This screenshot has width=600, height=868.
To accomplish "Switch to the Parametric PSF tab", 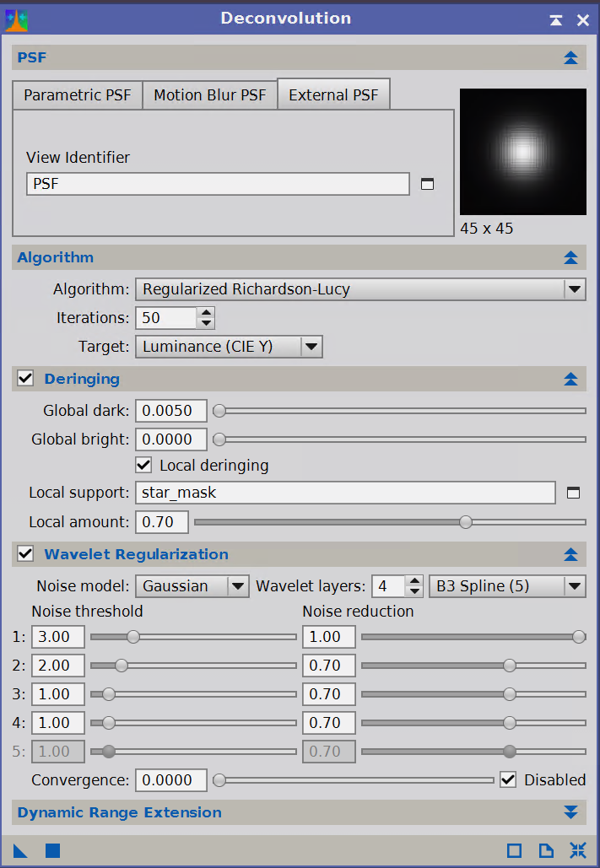I will pyautogui.click(x=78, y=95).
